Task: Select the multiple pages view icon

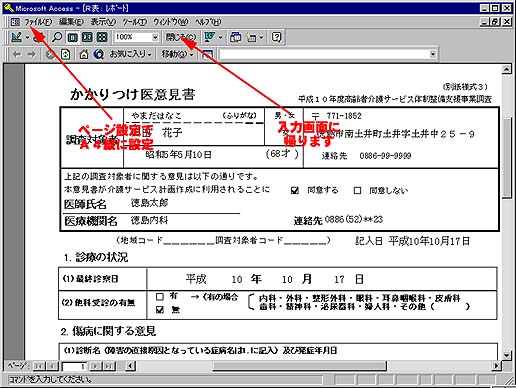Action: point(102,37)
